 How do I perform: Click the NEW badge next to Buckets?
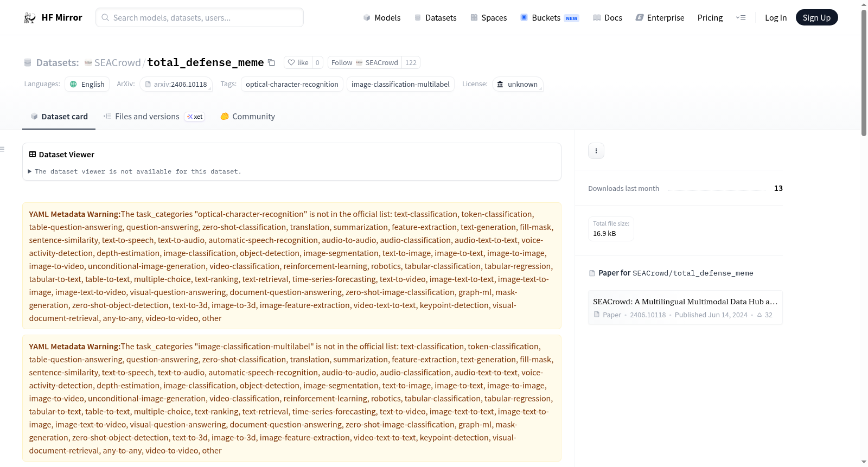(572, 18)
